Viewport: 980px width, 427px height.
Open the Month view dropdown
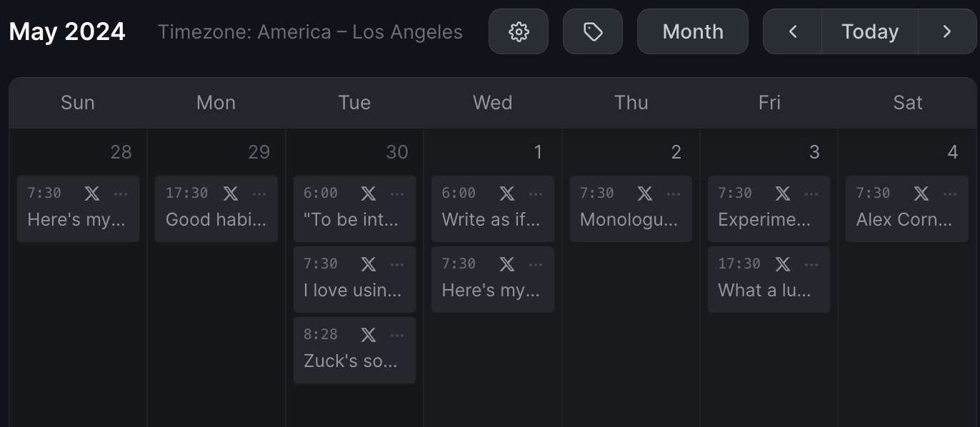pyautogui.click(x=693, y=31)
